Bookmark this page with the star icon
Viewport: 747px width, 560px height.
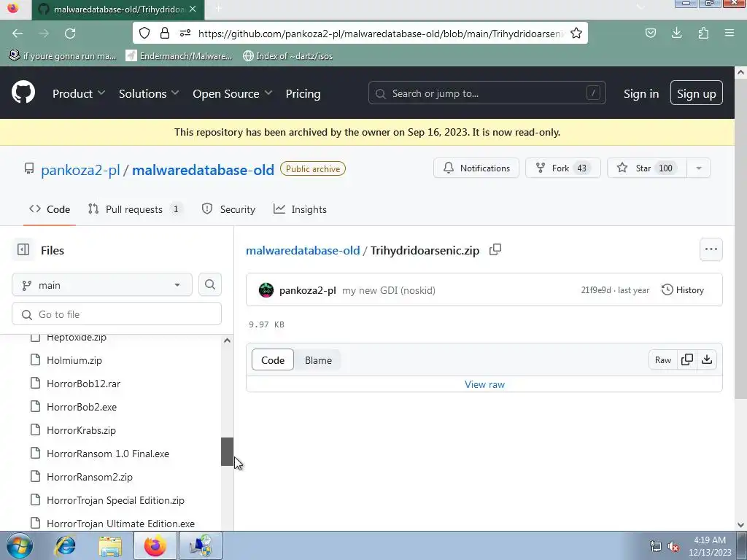pos(576,33)
